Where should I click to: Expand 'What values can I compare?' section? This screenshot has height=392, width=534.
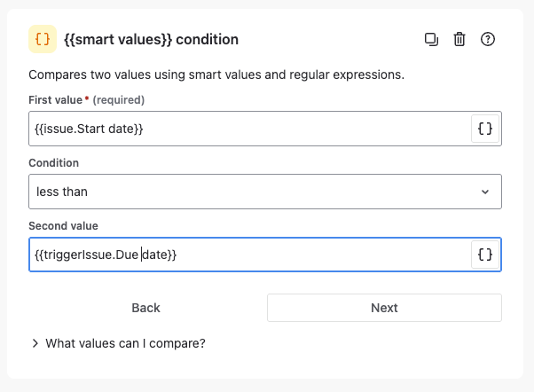[125, 343]
